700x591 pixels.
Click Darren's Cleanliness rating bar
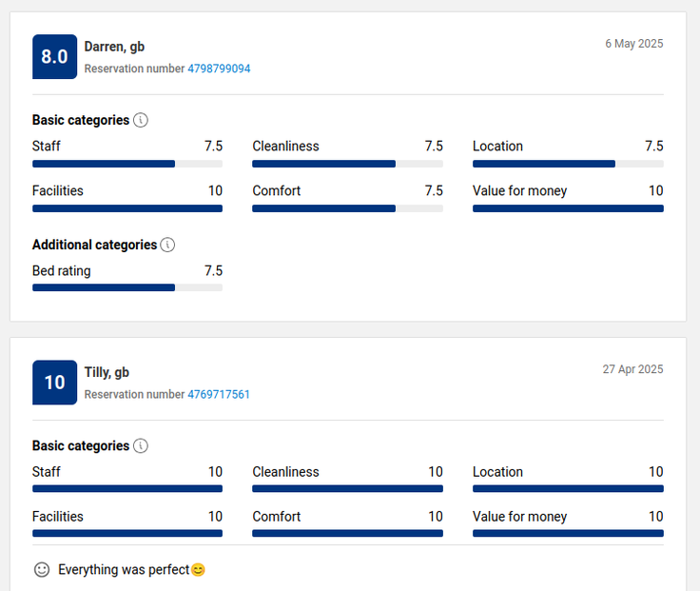[347, 164]
